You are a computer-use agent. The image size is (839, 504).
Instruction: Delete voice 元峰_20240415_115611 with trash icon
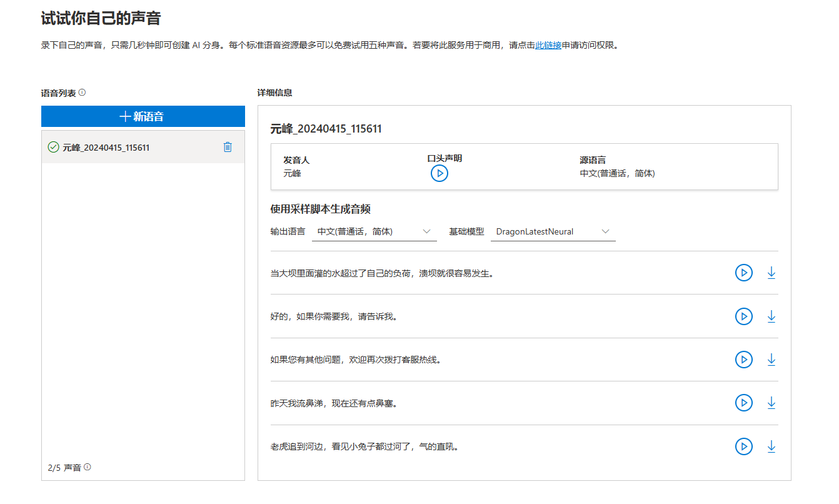pos(228,147)
